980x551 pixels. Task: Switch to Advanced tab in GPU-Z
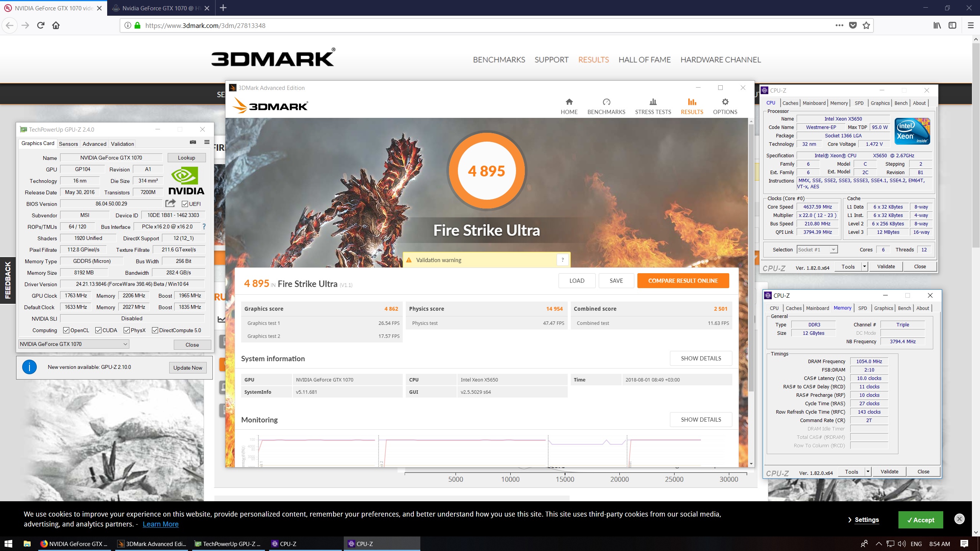click(95, 144)
